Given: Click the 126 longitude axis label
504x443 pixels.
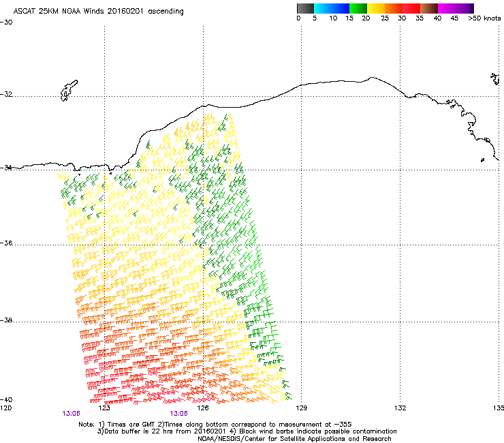Looking at the screenshot, I should click(x=203, y=408).
